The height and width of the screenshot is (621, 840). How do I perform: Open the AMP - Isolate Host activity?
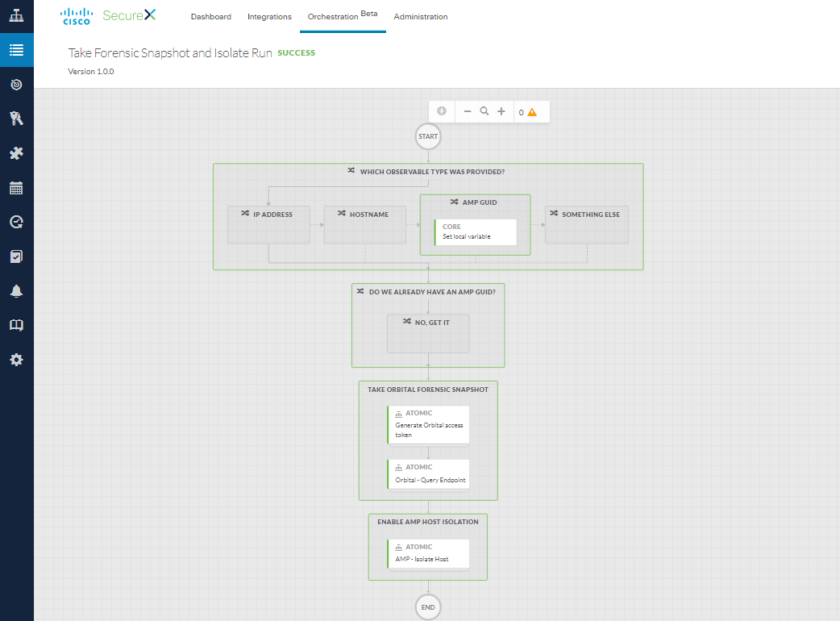[x=428, y=553]
